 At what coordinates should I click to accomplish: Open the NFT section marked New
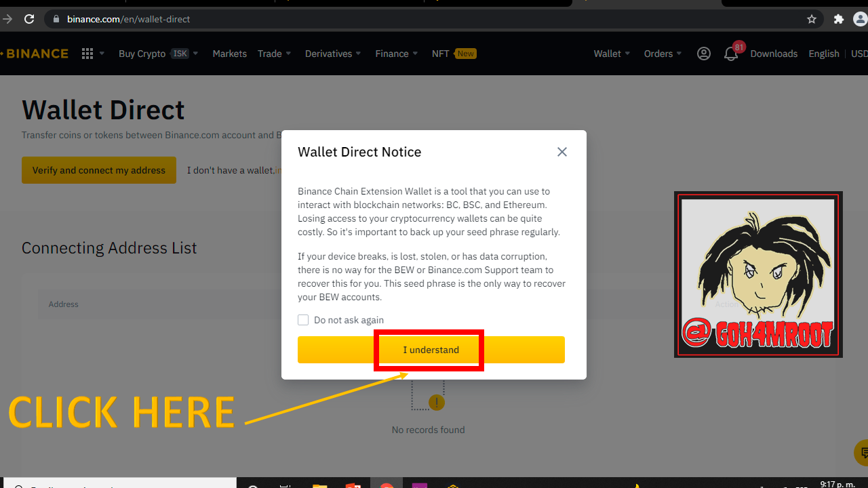[454, 54]
